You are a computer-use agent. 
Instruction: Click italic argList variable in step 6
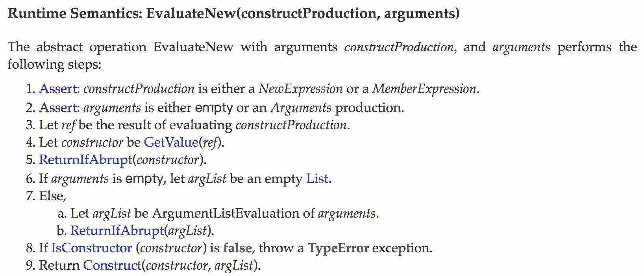(207, 179)
